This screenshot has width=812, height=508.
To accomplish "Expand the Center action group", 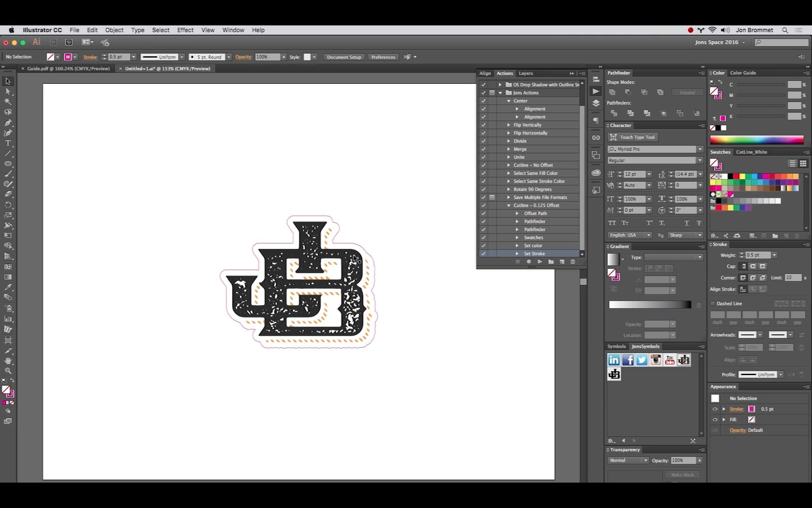I will coord(508,101).
